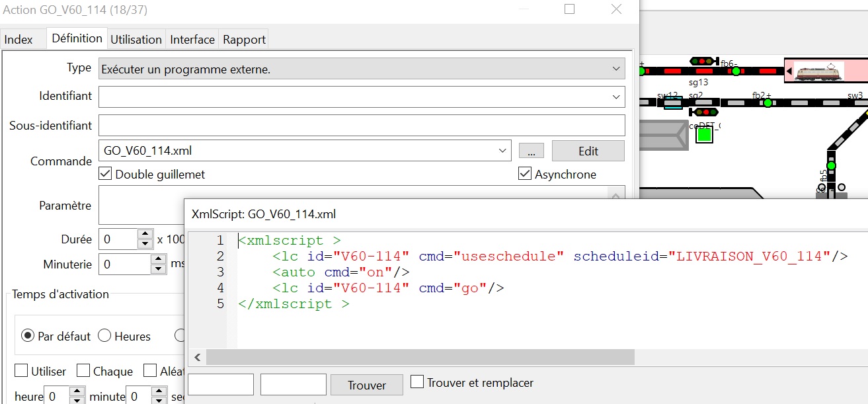Viewport: 868px width, 404px height.
Task: Click the Paramètre scroll up arrow
Action: (x=615, y=196)
